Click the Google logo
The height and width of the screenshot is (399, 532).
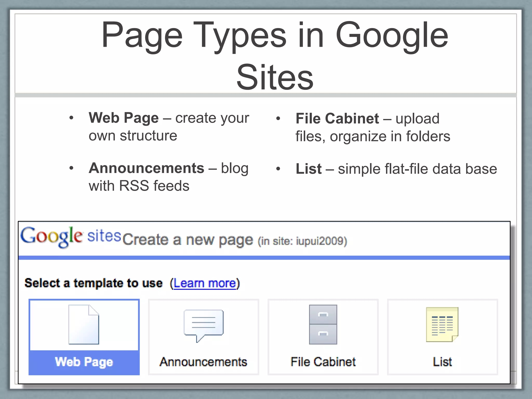[x=51, y=236]
